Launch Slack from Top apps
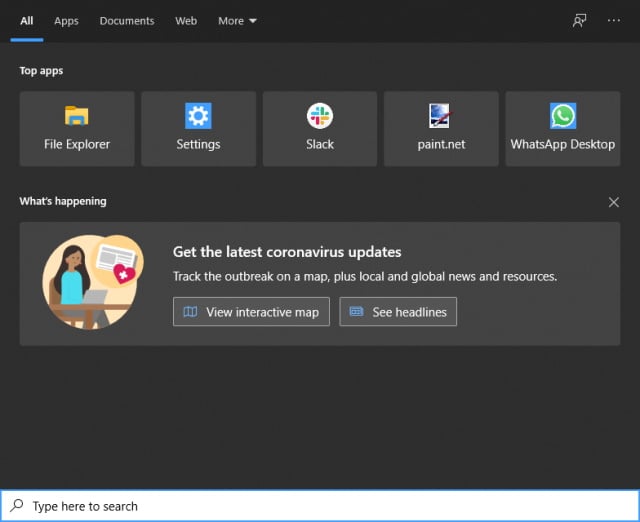Image resolution: width=640 pixels, height=522 pixels. pos(320,129)
